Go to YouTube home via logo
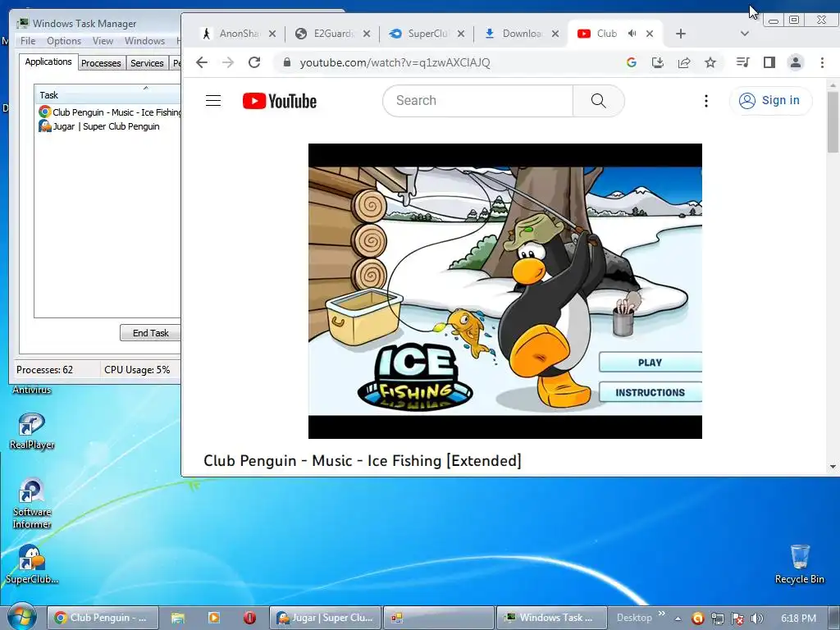 [x=280, y=101]
